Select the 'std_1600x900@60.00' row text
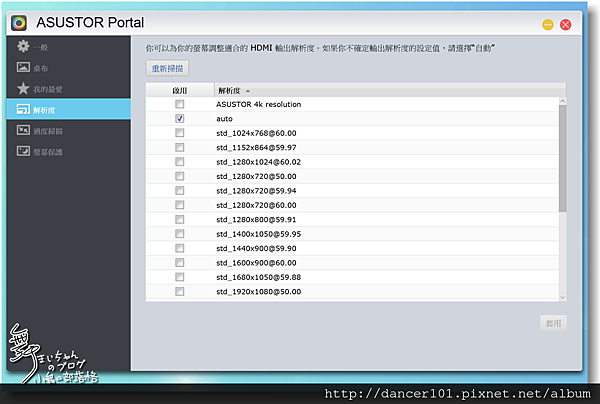The image size is (600, 404). click(x=256, y=263)
